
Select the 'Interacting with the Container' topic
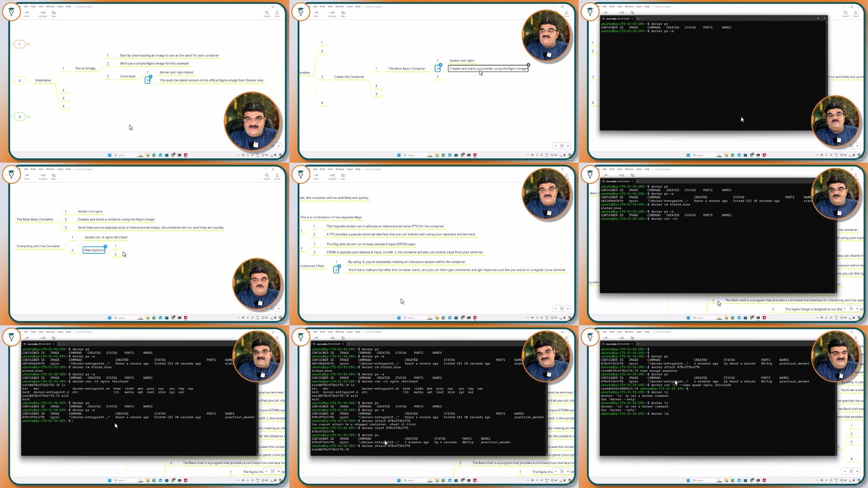pyautogui.click(x=38, y=246)
